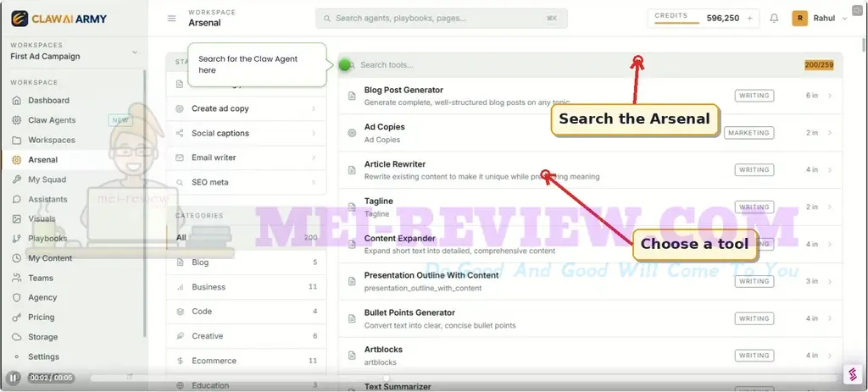The width and height of the screenshot is (868, 392).
Task: Click the Playbooks branch icon
Action: (17, 239)
